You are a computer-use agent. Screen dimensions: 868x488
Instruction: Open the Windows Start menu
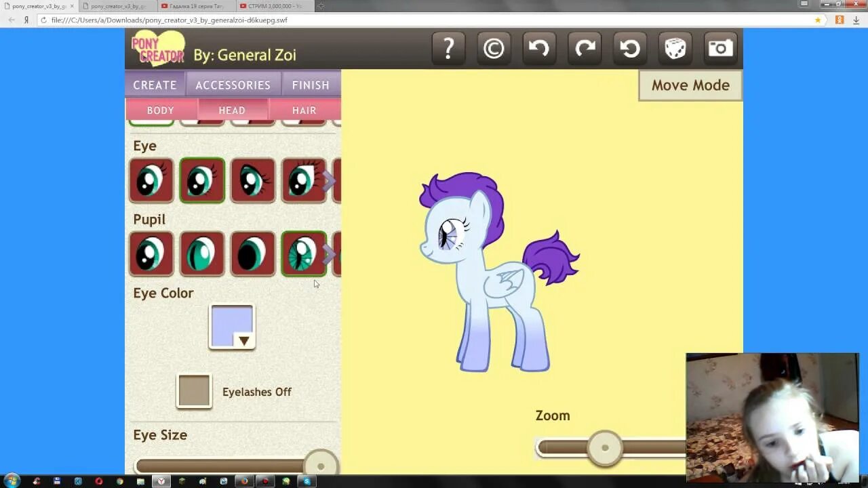pos(12,481)
